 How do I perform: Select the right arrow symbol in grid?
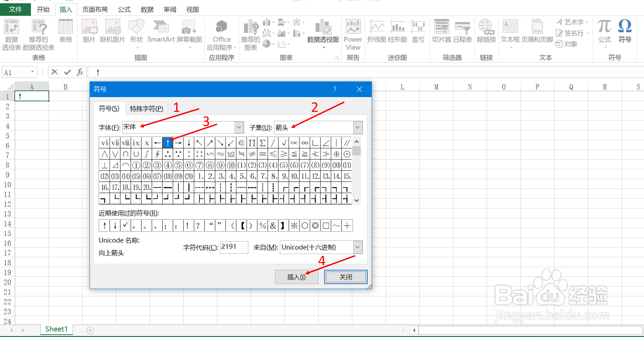point(178,143)
